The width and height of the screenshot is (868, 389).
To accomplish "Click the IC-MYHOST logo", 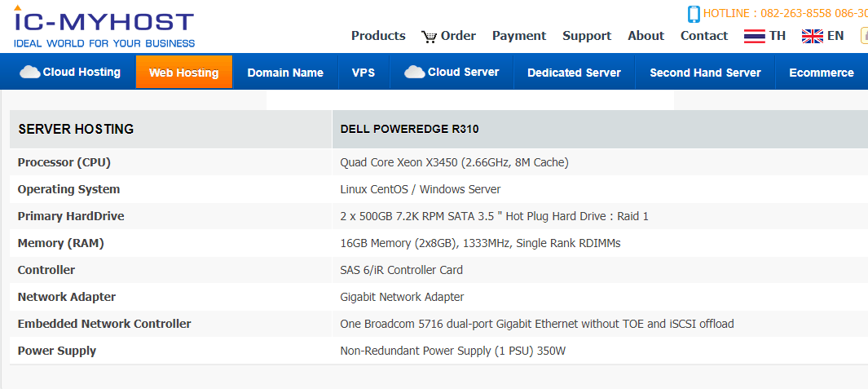I will 104,27.
